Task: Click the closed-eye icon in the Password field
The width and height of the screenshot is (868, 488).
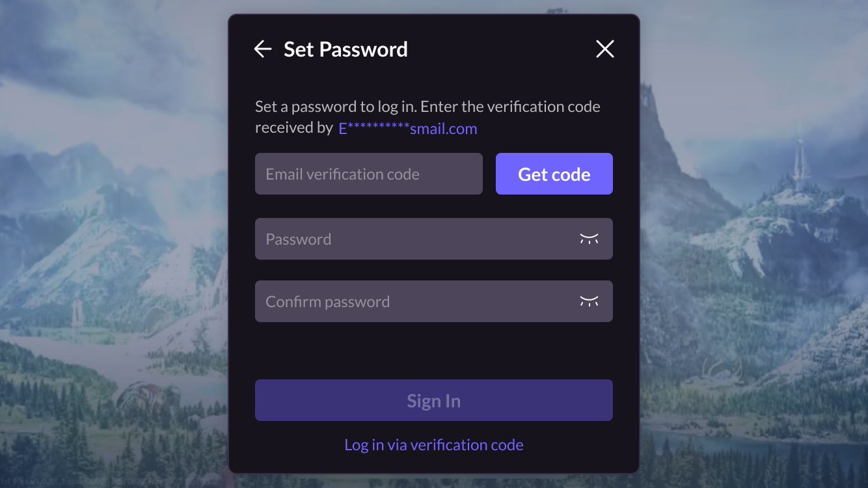Action: 590,239
